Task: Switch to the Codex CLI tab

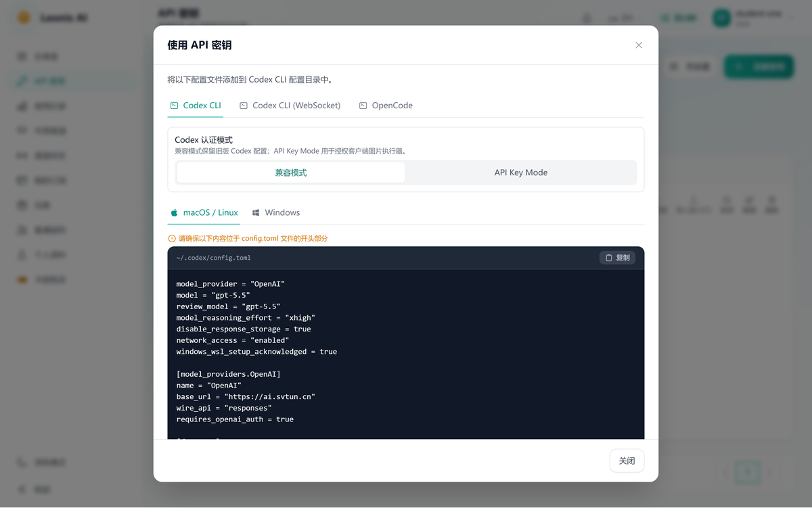Action: (x=196, y=106)
